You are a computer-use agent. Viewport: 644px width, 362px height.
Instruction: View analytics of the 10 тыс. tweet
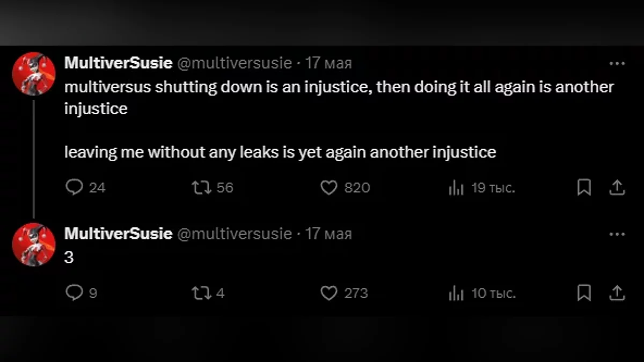point(456,293)
